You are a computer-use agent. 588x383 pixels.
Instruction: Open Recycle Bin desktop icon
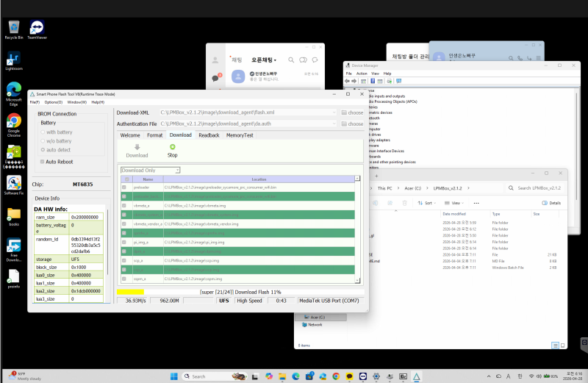[14, 29]
